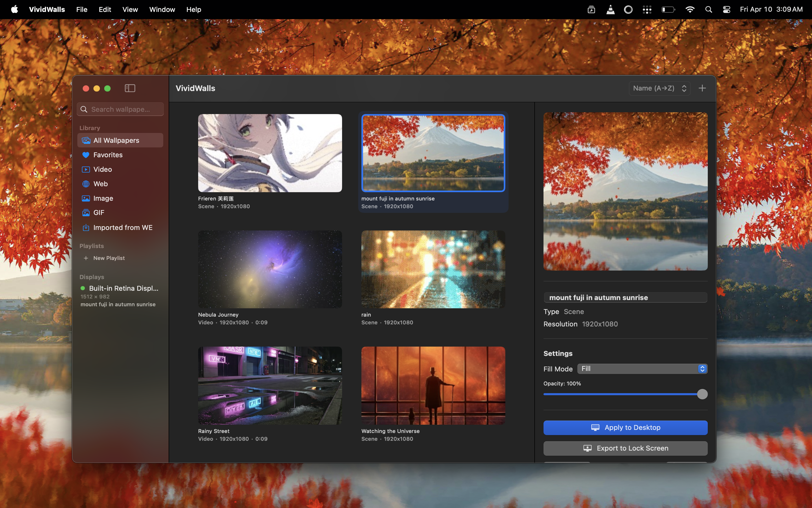Screen dimensions: 812x508
Task: Select the Favorites library item
Action: [x=120, y=155]
